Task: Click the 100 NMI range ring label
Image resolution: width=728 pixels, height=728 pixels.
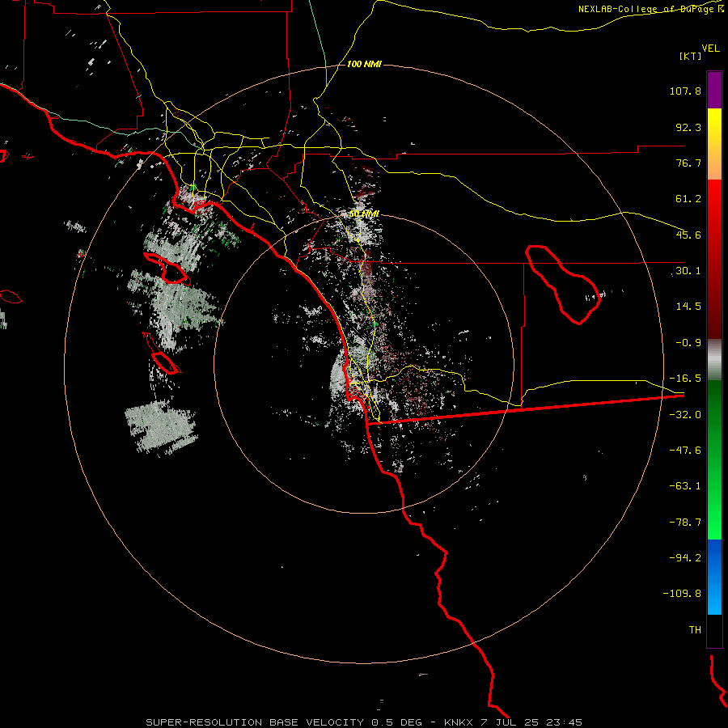Action: pos(364,64)
